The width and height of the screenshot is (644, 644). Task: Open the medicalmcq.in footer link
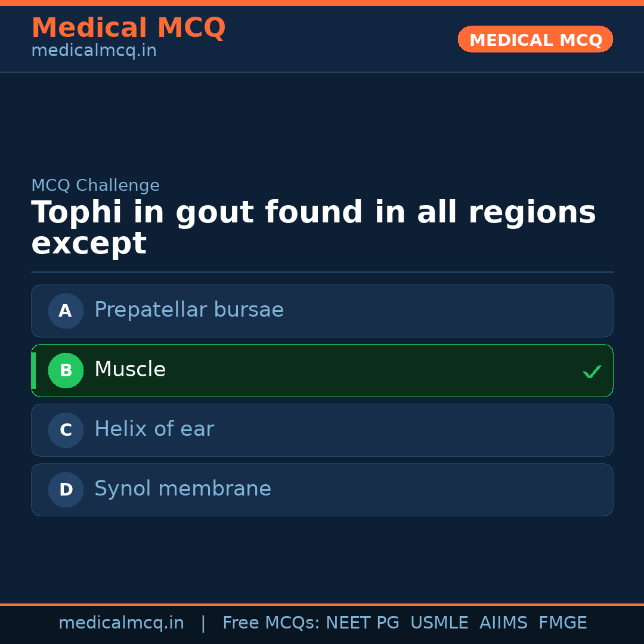pyautogui.click(x=122, y=623)
